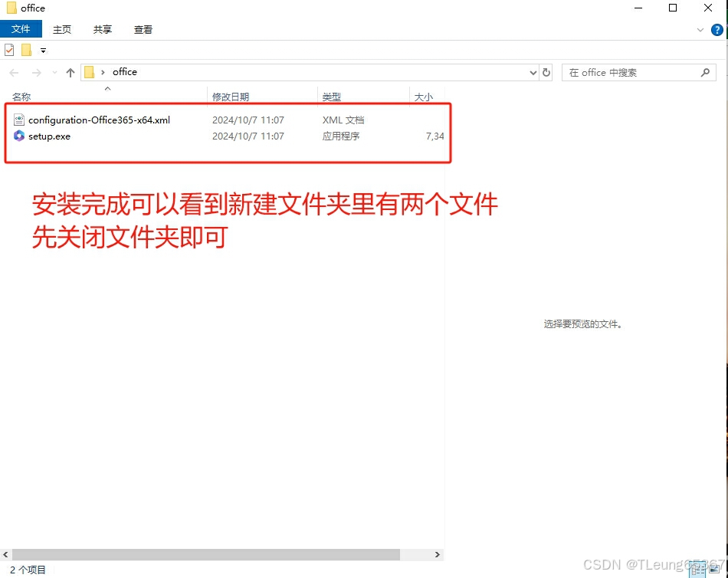Click the setup.exe modified date 2024/10/7 11:07
This screenshot has height=578, width=728.
[248, 136]
